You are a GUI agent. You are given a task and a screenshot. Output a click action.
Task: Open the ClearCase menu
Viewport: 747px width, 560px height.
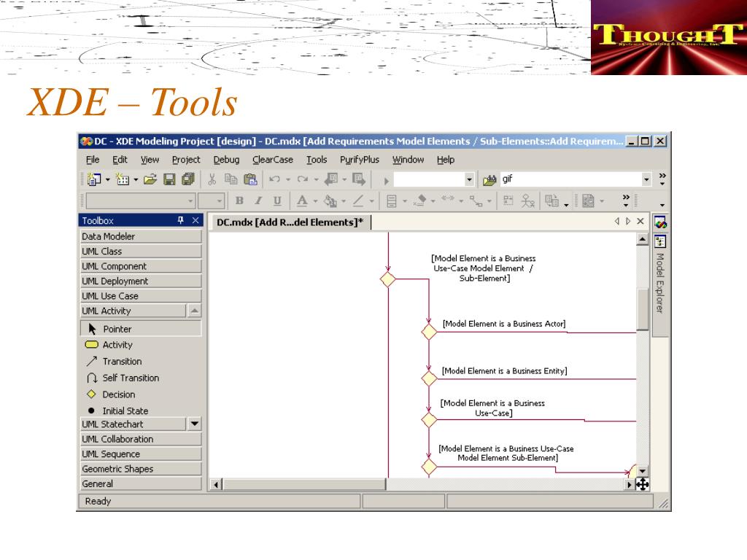pyautogui.click(x=273, y=160)
